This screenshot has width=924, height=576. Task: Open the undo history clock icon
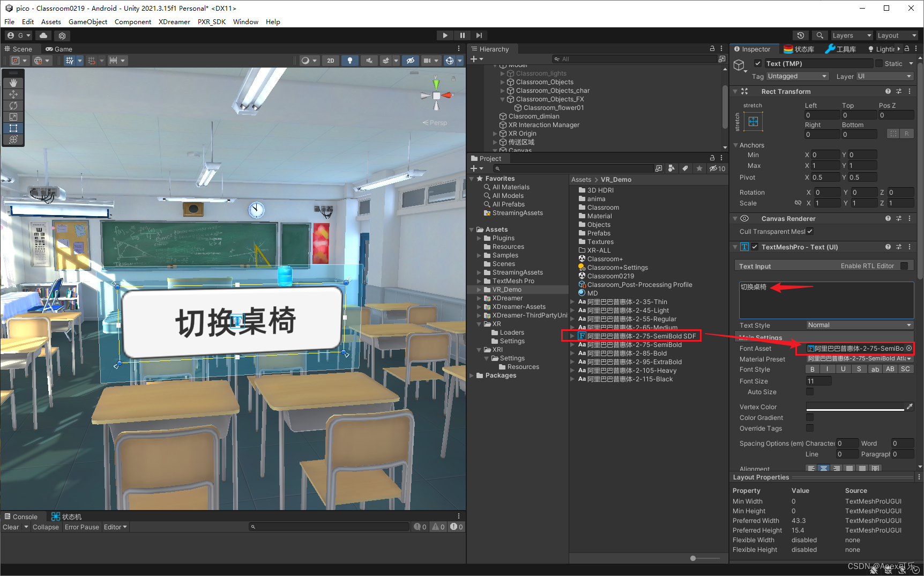click(x=801, y=35)
